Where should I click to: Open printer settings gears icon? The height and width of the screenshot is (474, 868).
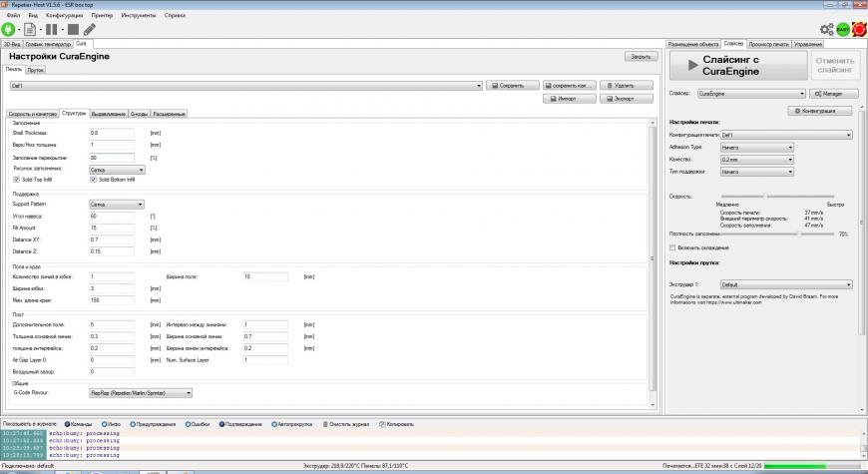pos(827,29)
